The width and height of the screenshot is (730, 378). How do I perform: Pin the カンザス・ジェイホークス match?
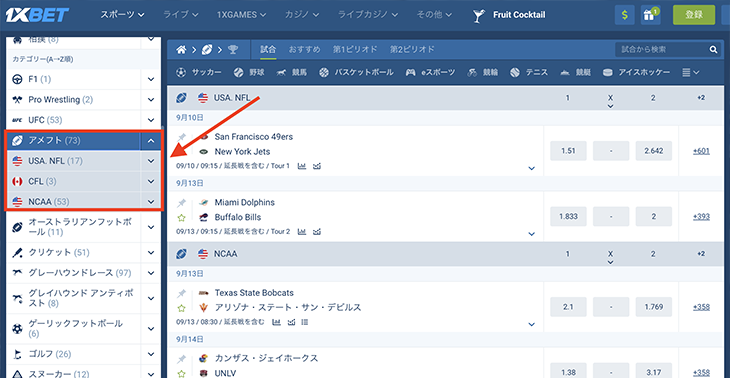coord(182,358)
